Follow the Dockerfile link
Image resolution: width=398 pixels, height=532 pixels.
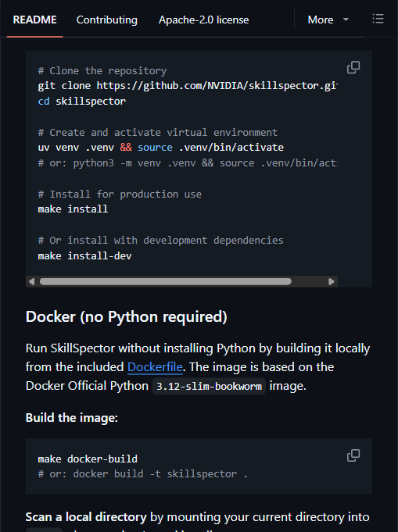(155, 367)
